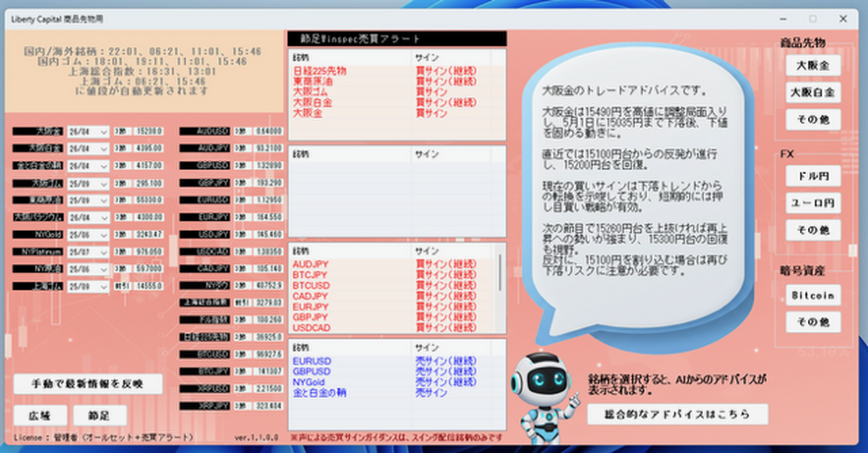Viewport: 868px width, 453px height.
Task: Click the 上海総合指数 price field 3279.03
Action: 268,303
